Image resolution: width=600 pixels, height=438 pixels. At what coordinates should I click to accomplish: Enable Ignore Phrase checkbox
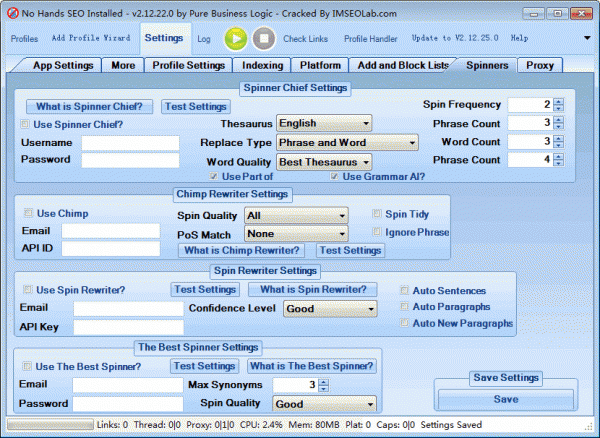click(x=377, y=231)
